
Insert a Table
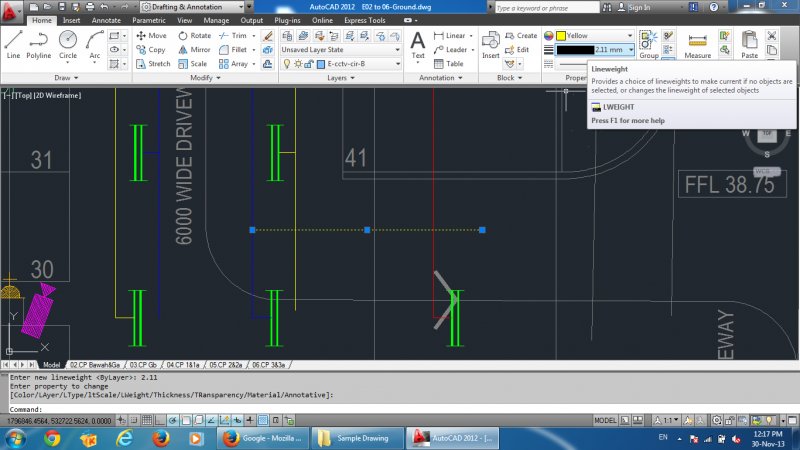pyautogui.click(x=448, y=64)
